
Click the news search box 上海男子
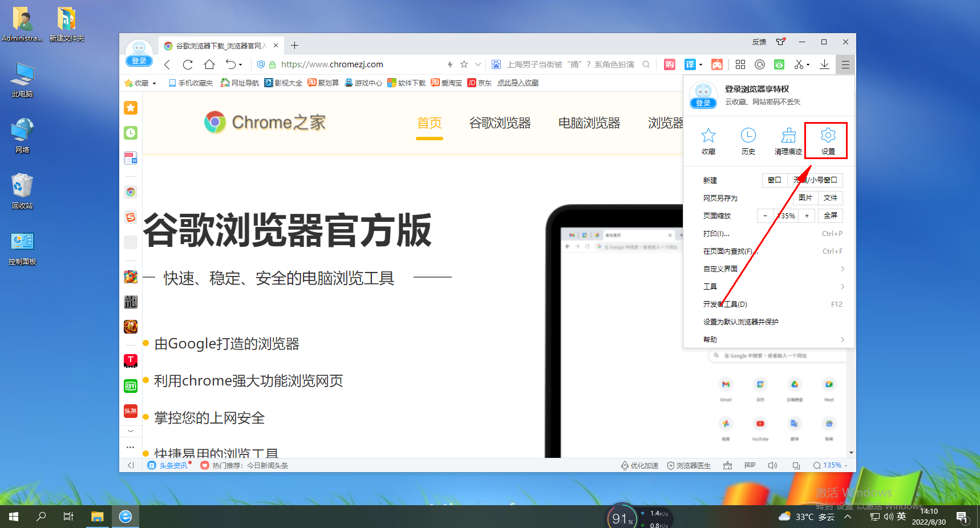(570, 64)
